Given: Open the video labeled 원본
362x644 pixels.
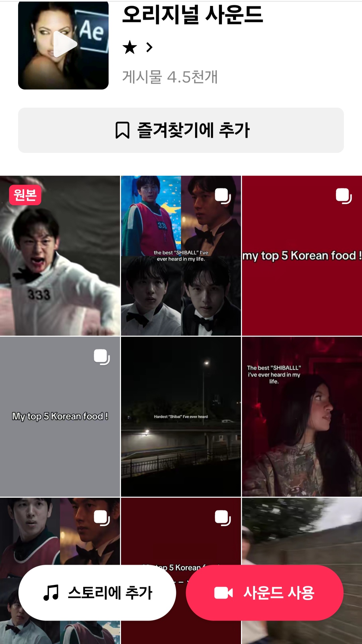Looking at the screenshot, I should pyautogui.click(x=60, y=268).
